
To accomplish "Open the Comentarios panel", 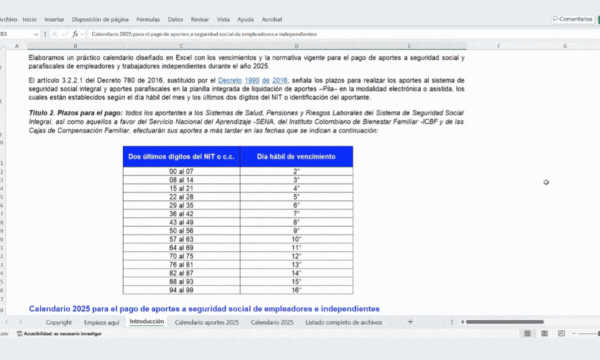I will tap(572, 19).
